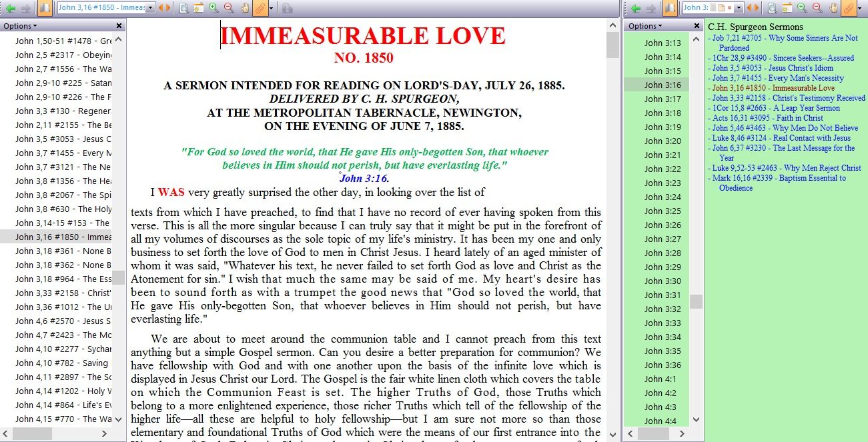Open the 'John 3:' verse dropdown in right toolbar
Viewport: 868px width, 442px height.
pos(740,8)
